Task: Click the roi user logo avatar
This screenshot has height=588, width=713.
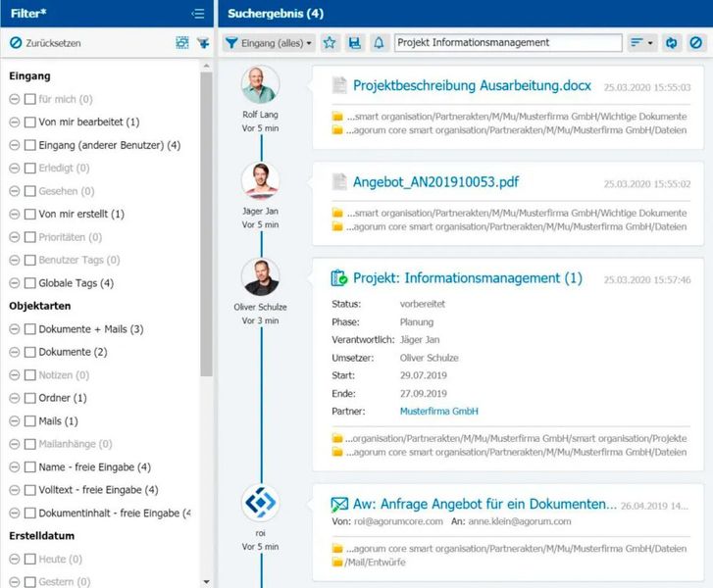Action: tap(260, 503)
